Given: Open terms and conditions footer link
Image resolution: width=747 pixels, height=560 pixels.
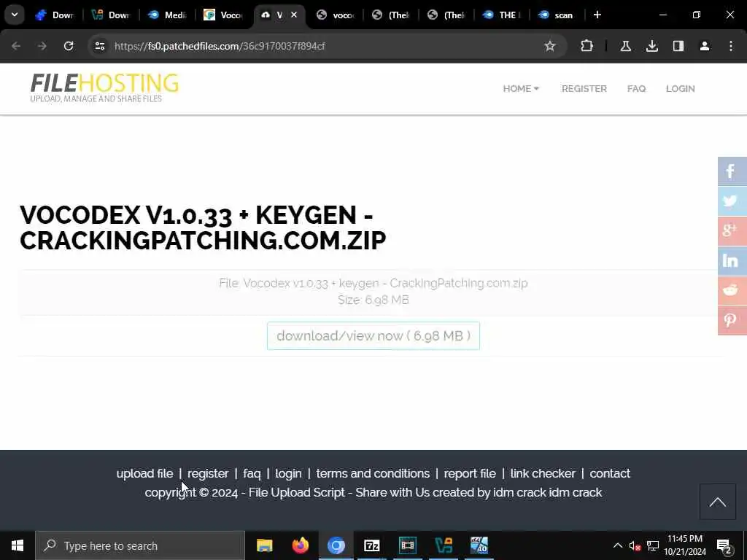Looking at the screenshot, I should click(373, 473).
